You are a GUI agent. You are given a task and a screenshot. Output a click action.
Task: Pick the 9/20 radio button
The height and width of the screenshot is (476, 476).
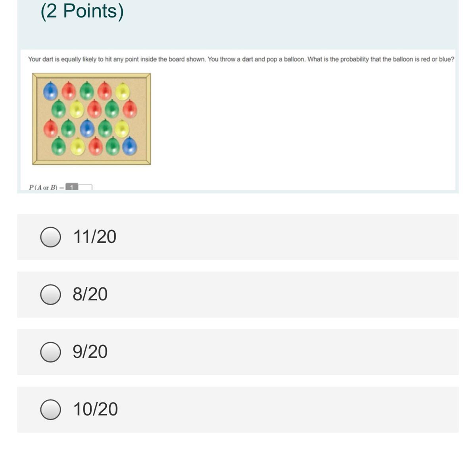[x=50, y=352]
